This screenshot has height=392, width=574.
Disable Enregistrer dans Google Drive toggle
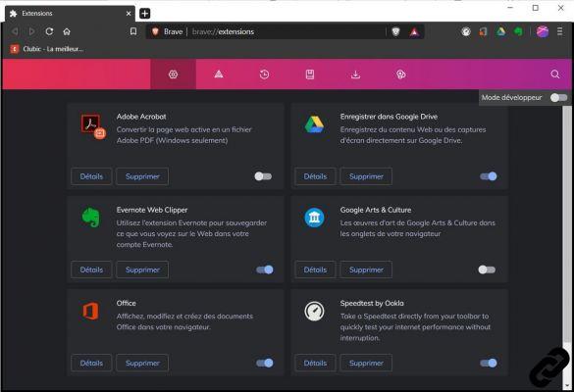pyautogui.click(x=489, y=176)
